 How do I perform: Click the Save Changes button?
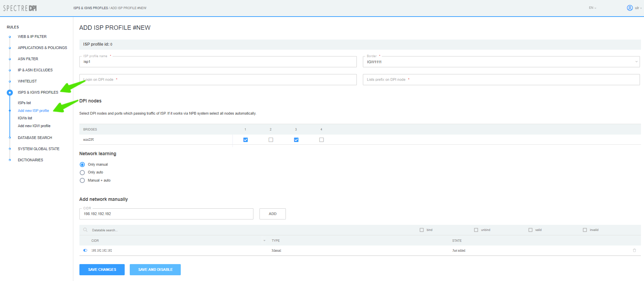102,270
